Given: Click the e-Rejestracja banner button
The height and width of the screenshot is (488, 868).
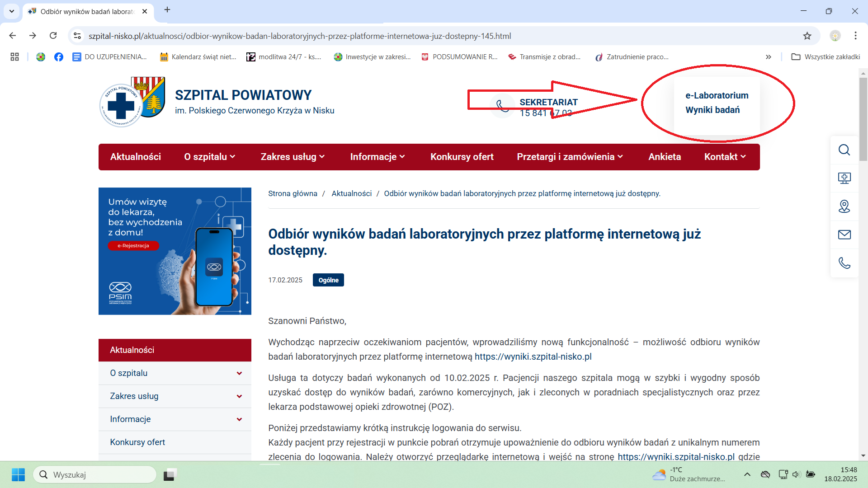Looking at the screenshot, I should pyautogui.click(x=133, y=246).
